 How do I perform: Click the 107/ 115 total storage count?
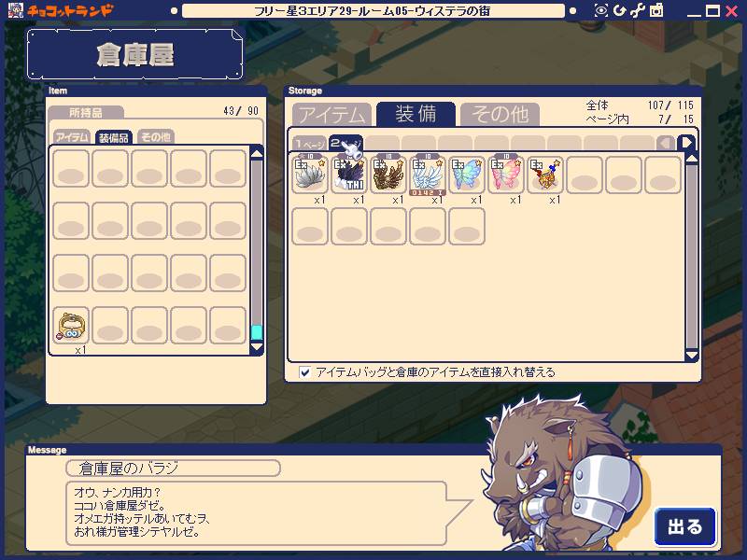[670, 105]
